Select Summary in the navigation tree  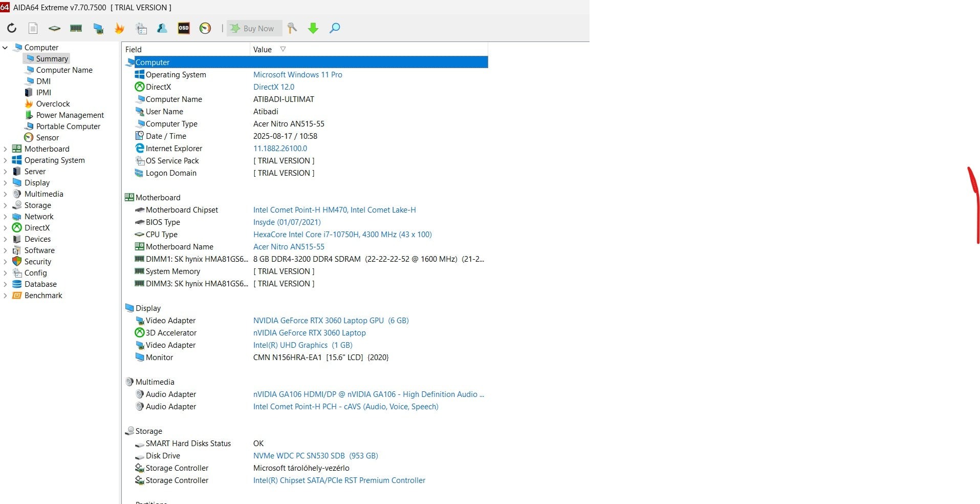click(52, 59)
